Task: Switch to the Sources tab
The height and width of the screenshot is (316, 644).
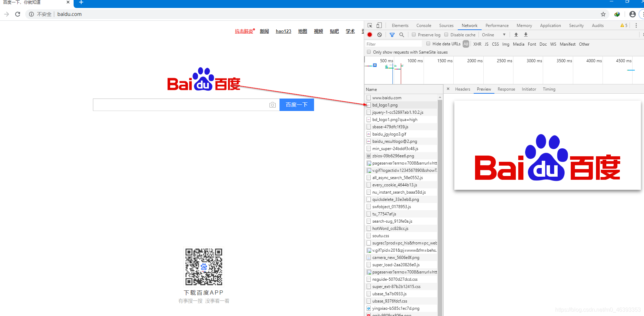Action: (446, 26)
